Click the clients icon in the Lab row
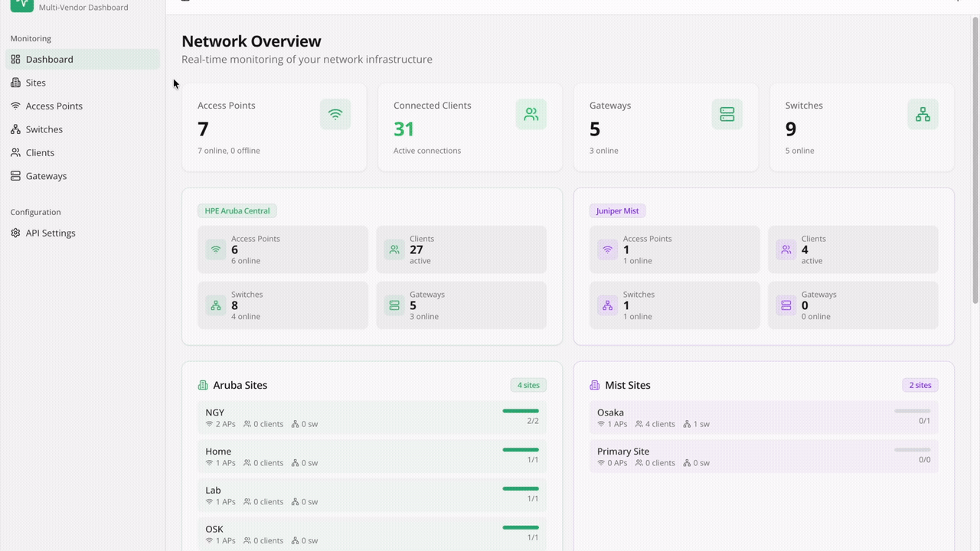The image size is (980, 551). point(247,502)
